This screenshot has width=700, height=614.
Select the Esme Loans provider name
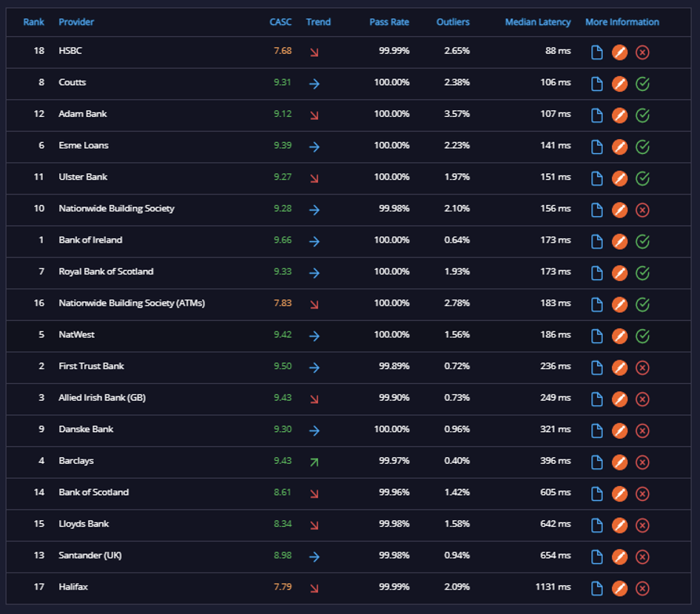tap(84, 146)
